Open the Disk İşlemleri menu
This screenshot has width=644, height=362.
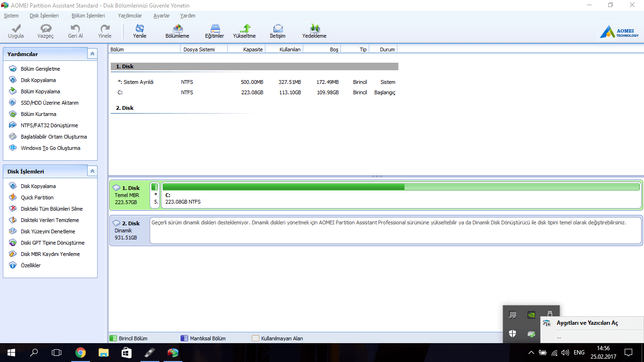click(44, 16)
